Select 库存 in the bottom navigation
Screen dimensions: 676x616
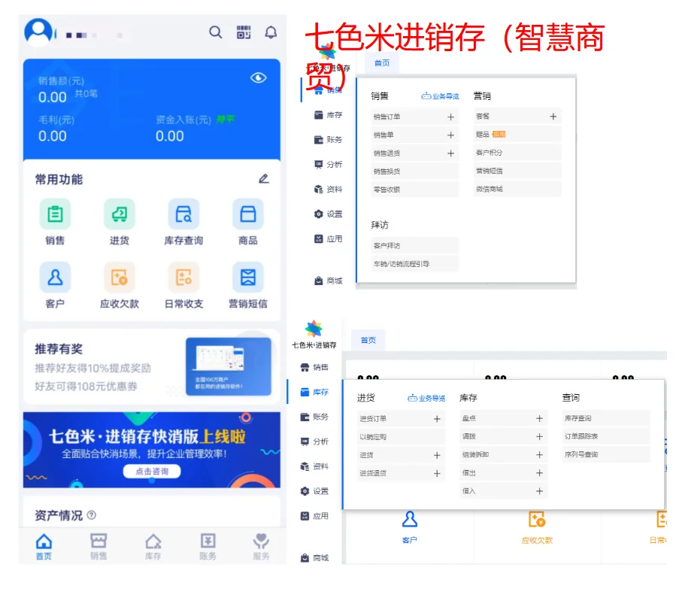(153, 545)
